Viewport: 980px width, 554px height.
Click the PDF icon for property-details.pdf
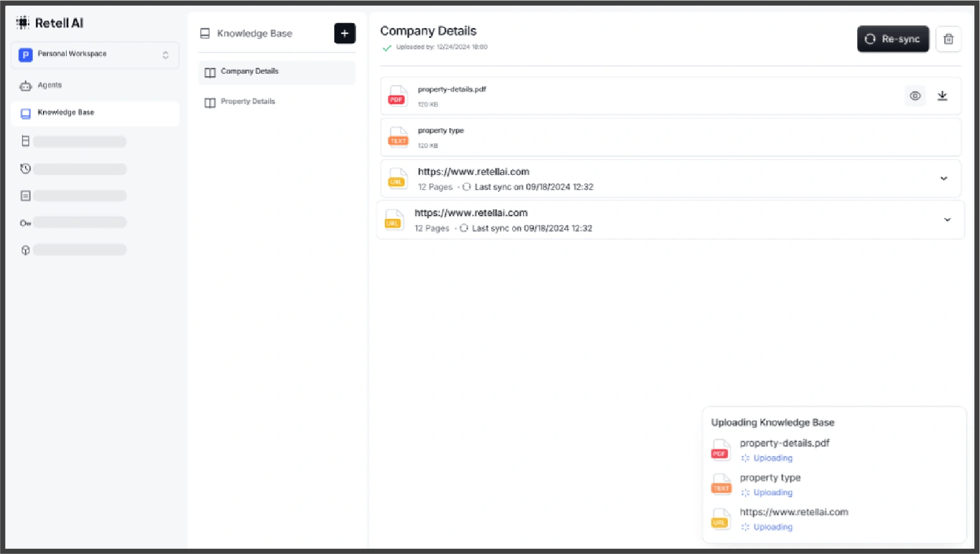coord(397,96)
